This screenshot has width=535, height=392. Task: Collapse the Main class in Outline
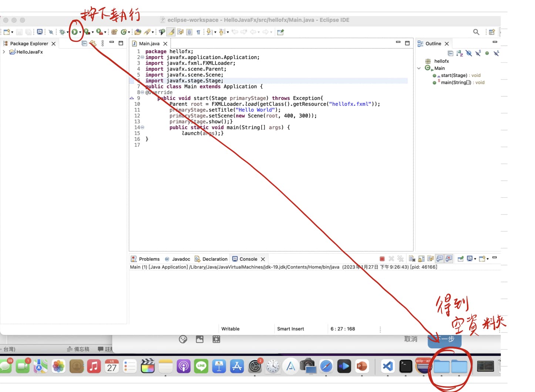click(x=419, y=68)
